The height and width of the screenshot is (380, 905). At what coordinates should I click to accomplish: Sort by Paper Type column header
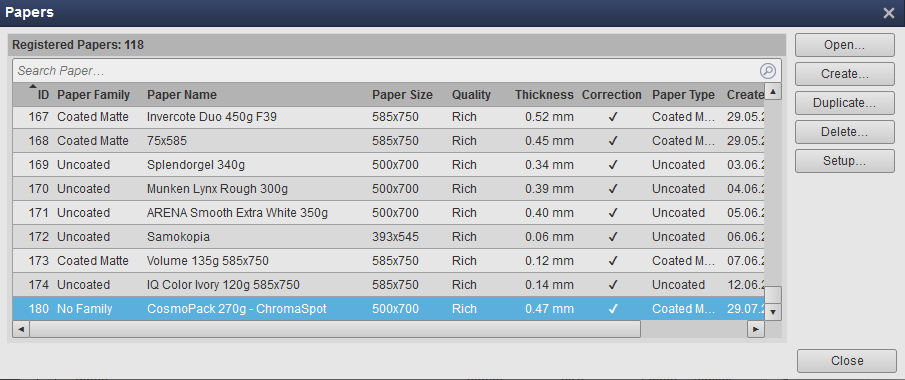(683, 95)
